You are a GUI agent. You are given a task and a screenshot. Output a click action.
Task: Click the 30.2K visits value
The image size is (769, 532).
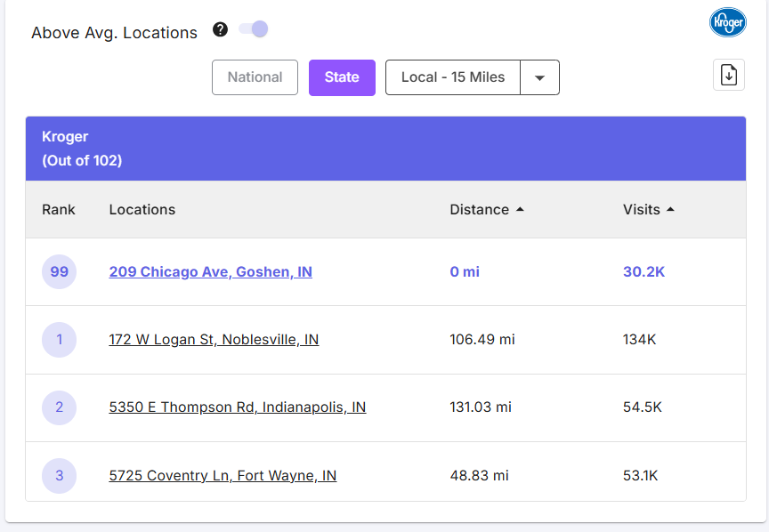point(644,271)
